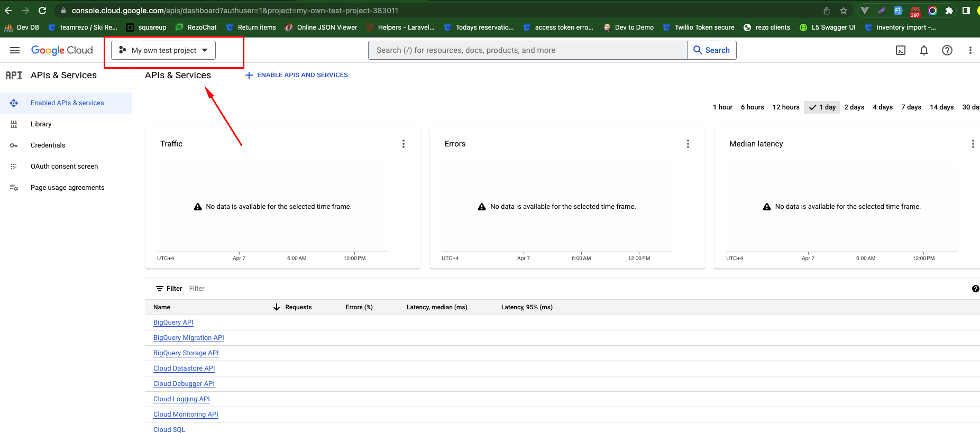980x433 pixels.
Task: Sort table by Errors (%) column
Action: pos(359,307)
